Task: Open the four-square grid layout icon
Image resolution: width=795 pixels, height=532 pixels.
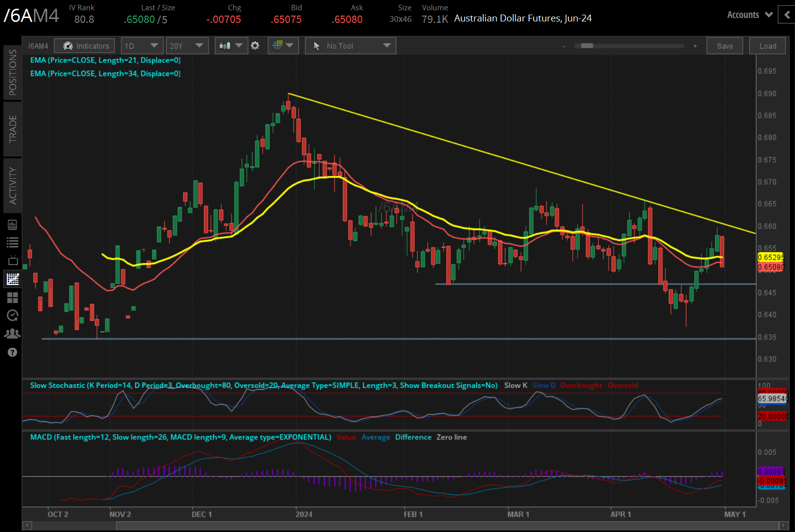Action: tap(12, 297)
